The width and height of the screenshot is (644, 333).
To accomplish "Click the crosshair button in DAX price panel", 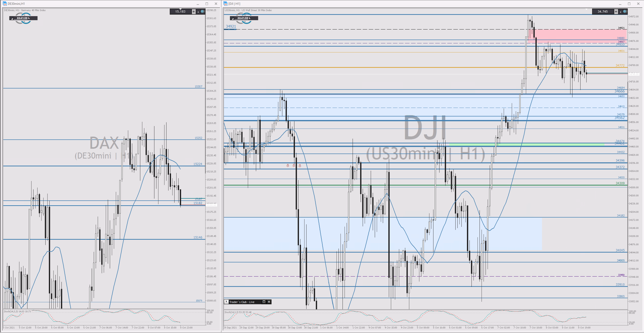I will click(194, 11).
